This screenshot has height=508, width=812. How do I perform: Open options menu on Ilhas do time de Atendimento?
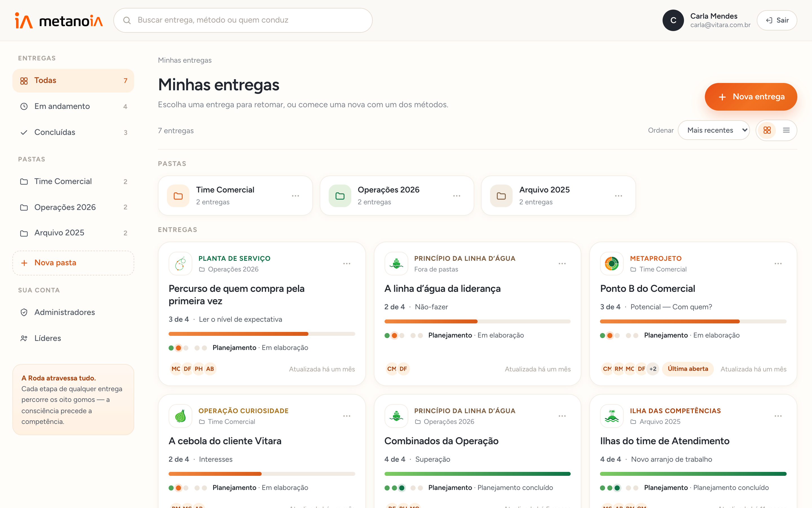pyautogui.click(x=778, y=416)
